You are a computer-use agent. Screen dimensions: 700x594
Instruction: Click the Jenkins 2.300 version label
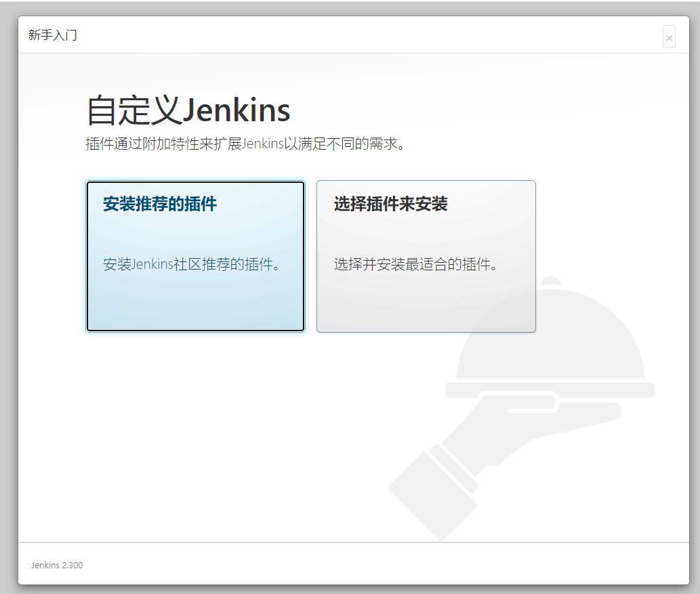tap(57, 565)
